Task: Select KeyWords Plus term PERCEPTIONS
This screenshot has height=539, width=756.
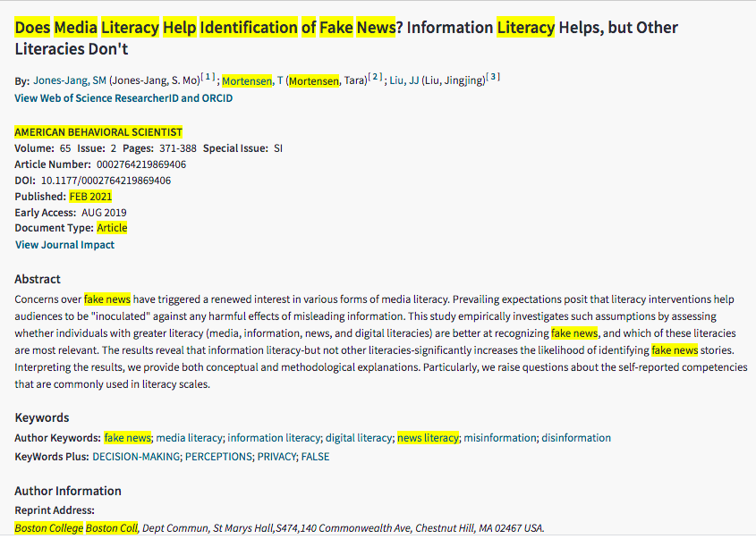Action: coord(218,457)
